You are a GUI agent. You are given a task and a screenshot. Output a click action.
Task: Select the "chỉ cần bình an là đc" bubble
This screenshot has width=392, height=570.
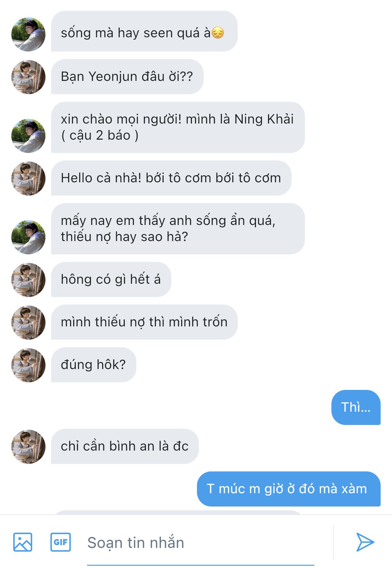pos(125,446)
